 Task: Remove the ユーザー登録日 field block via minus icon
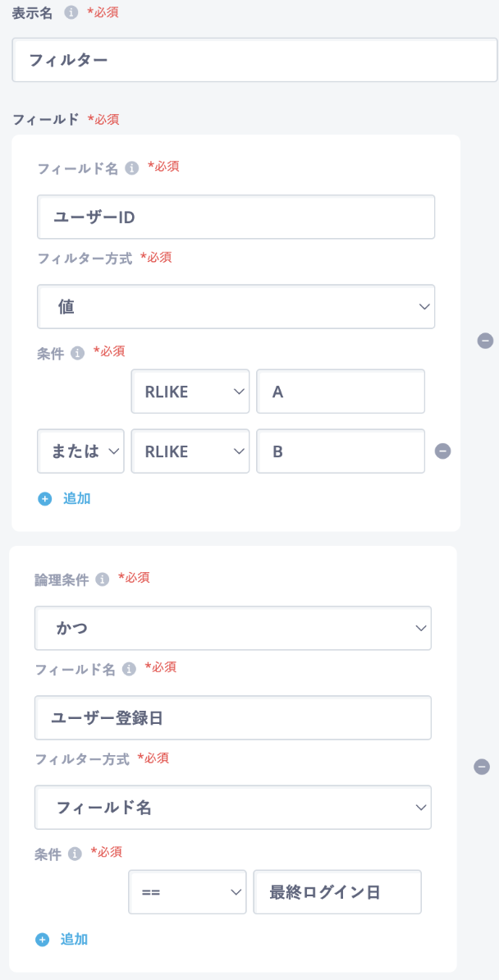(482, 767)
